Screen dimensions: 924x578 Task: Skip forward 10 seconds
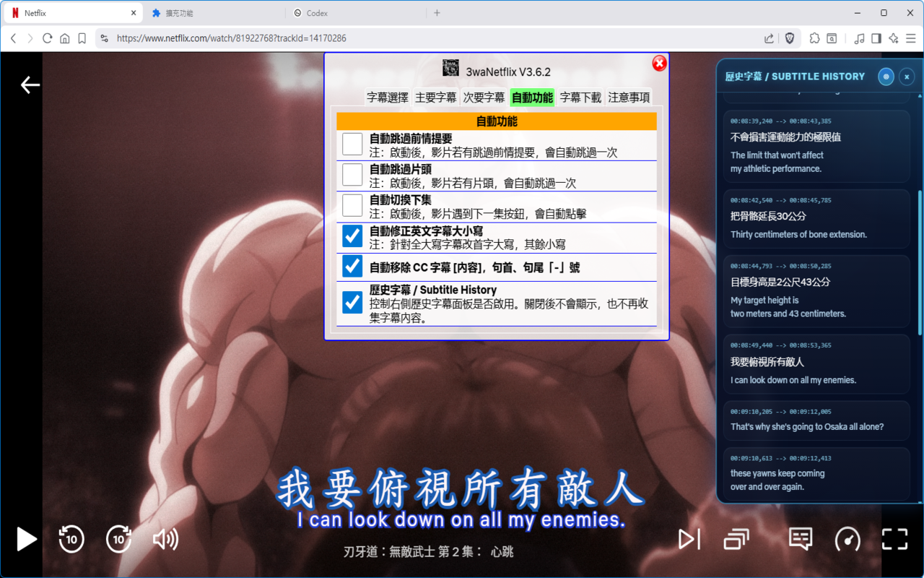coord(119,539)
